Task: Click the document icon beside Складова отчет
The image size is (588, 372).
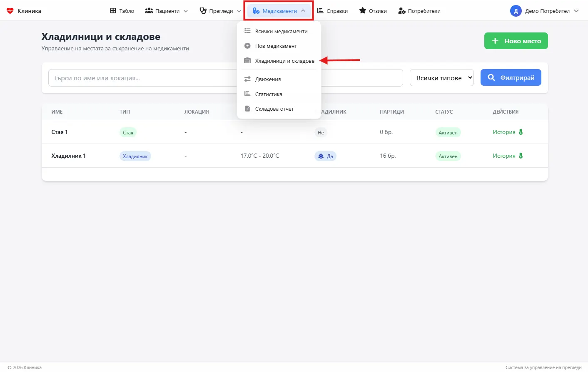Action: [247, 109]
